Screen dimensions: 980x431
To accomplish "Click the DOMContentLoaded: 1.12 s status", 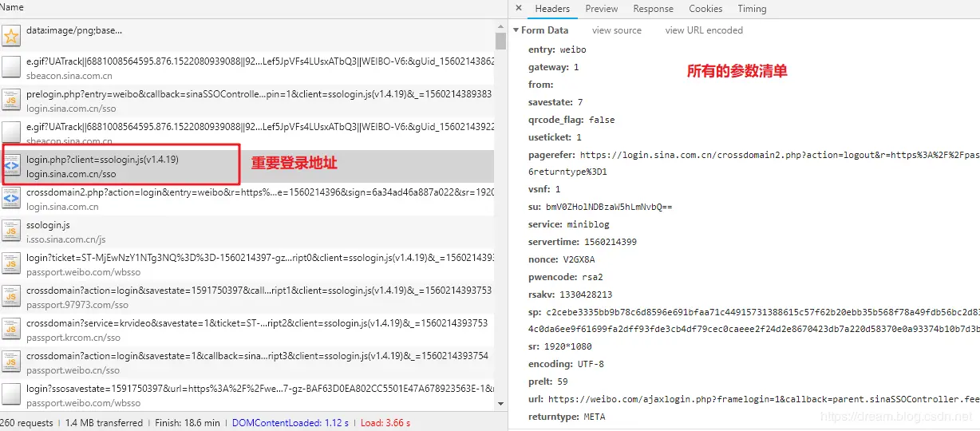I will pyautogui.click(x=290, y=422).
